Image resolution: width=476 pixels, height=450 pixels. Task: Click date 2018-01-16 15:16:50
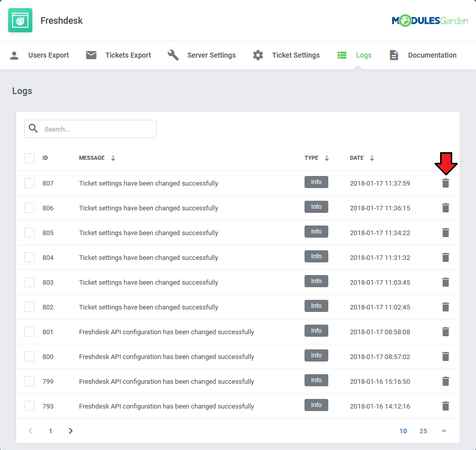380,381
